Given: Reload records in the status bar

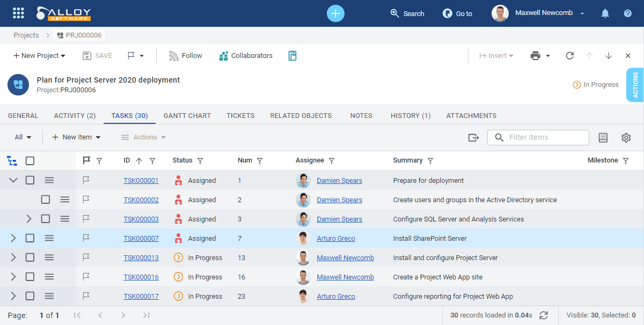Looking at the screenshot, I should 544,315.
